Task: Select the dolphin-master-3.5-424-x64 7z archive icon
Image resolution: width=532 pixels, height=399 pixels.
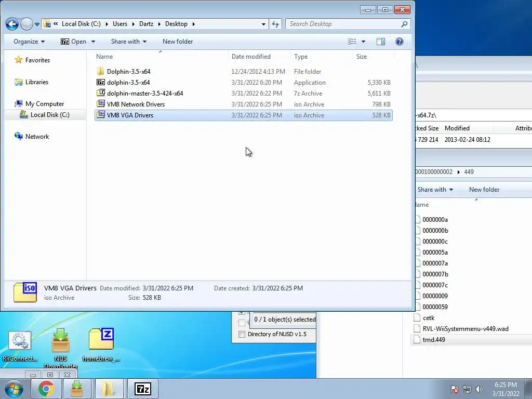Action: (100, 93)
